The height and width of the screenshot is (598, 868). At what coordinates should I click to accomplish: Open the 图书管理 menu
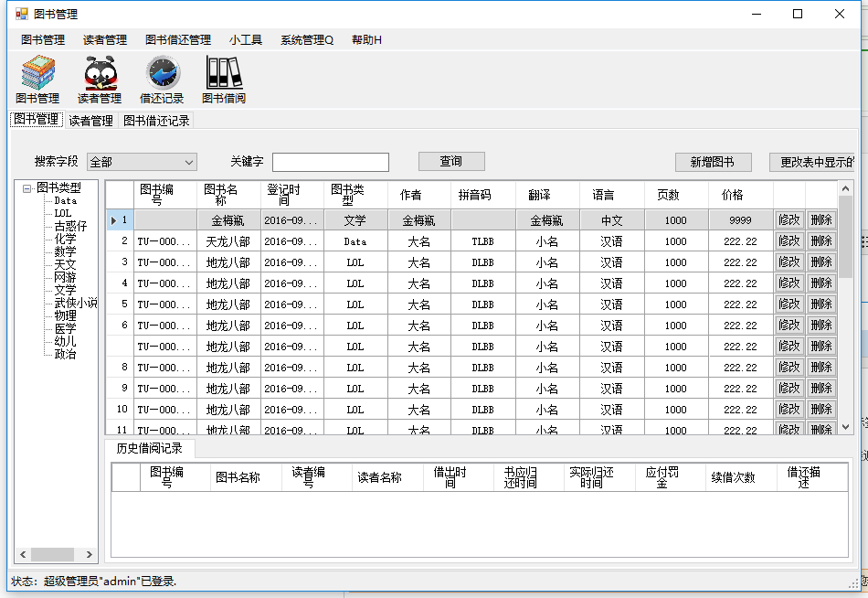tap(43, 40)
